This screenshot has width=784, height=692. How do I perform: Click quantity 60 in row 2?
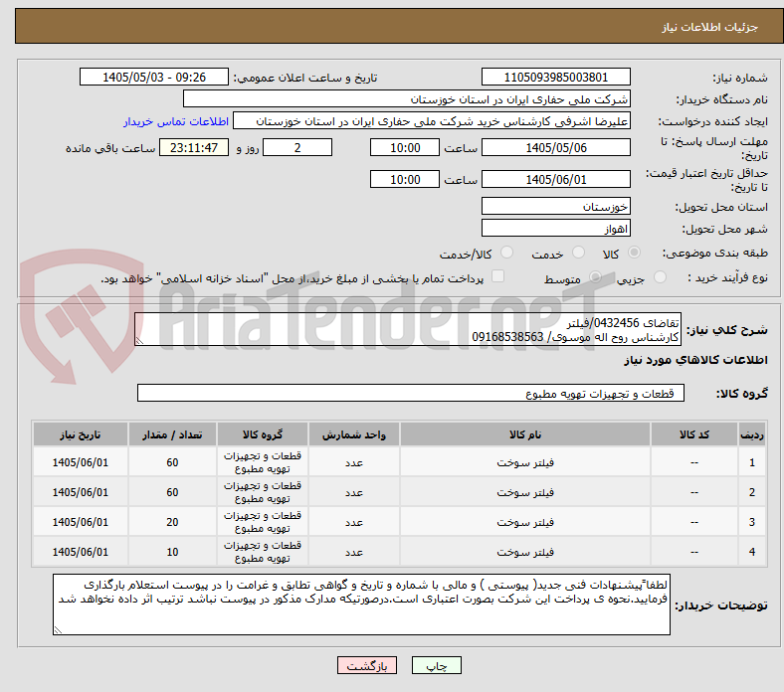tap(172, 492)
